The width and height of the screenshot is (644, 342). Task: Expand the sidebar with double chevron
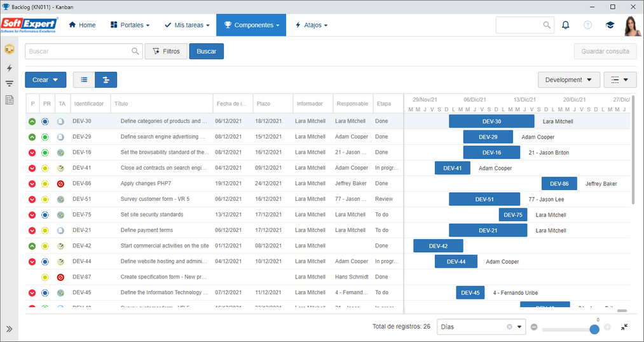(9, 329)
